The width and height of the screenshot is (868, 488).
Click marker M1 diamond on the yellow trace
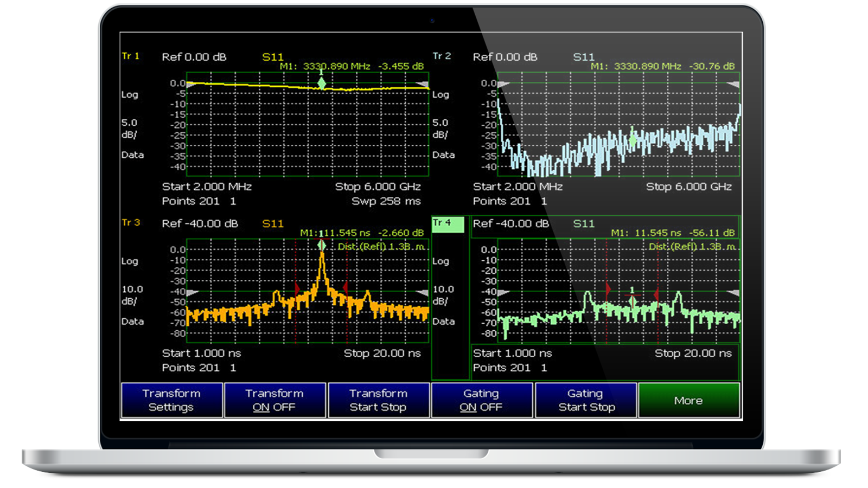pos(322,84)
